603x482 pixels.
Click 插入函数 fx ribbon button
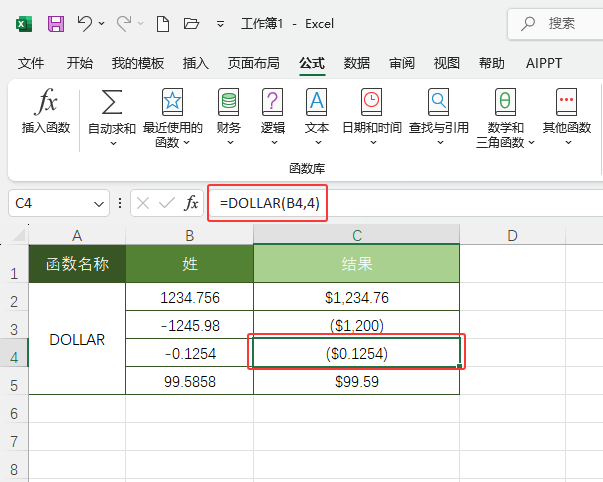46,111
